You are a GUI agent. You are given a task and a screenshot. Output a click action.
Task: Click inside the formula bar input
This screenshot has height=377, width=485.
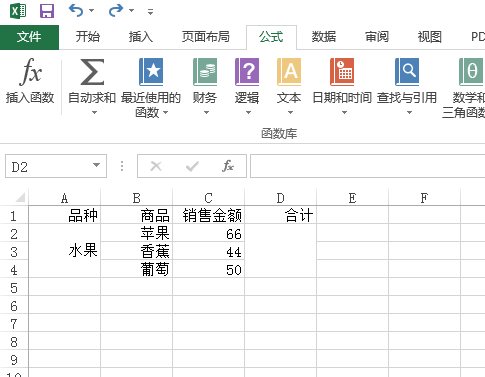pyautogui.click(x=368, y=166)
